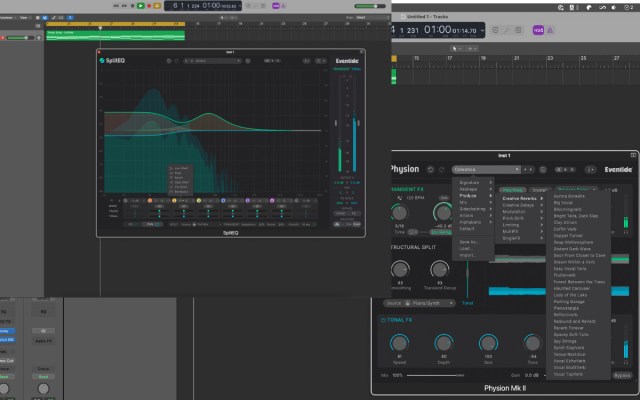Select the purple band 5 marker in SplitEQ
The width and height of the screenshot is (640, 400).
[248, 200]
